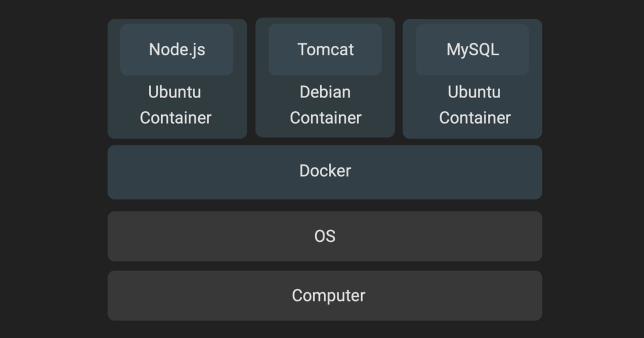Select Container text under MySQL's Ubuntu

(x=475, y=117)
